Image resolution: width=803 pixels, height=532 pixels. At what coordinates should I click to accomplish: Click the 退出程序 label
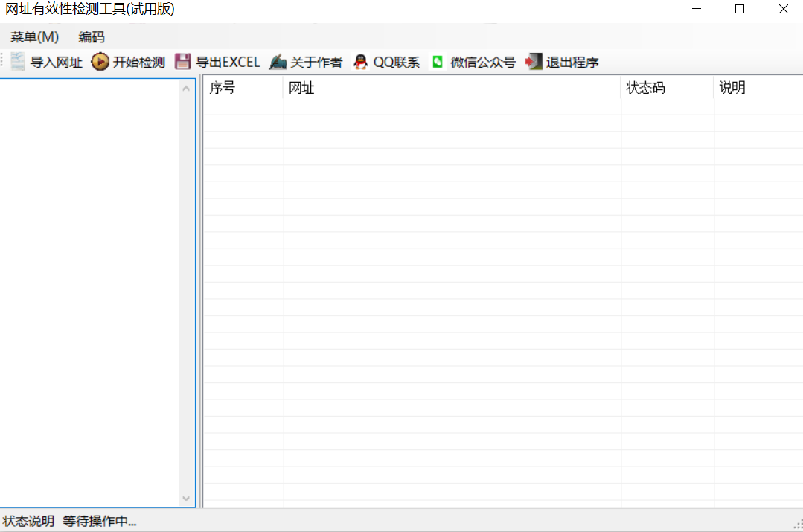click(572, 63)
